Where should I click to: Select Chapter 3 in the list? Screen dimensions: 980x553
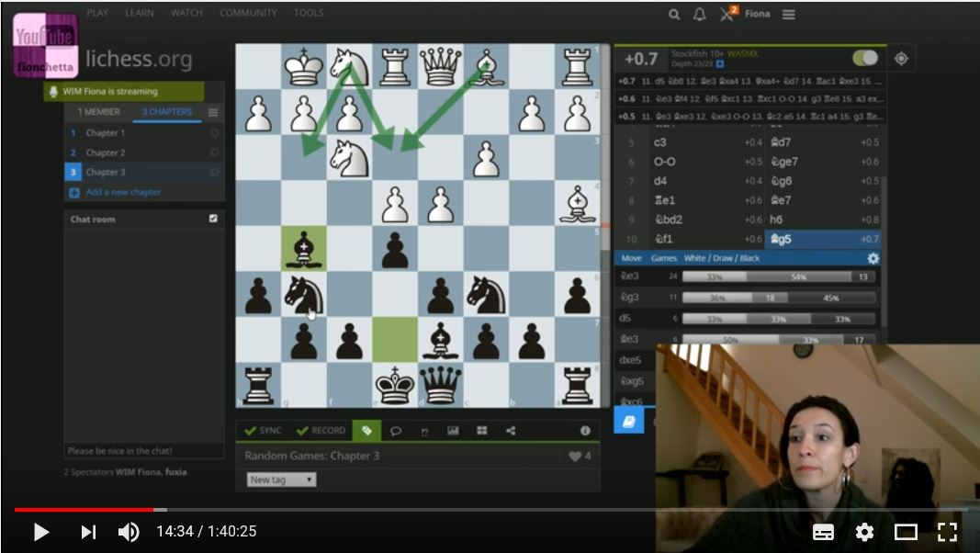click(x=143, y=172)
